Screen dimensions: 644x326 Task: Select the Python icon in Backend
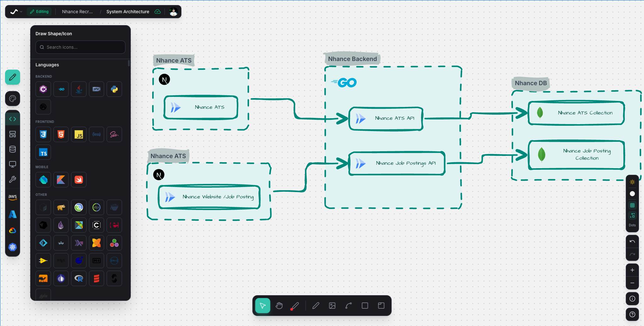point(114,89)
